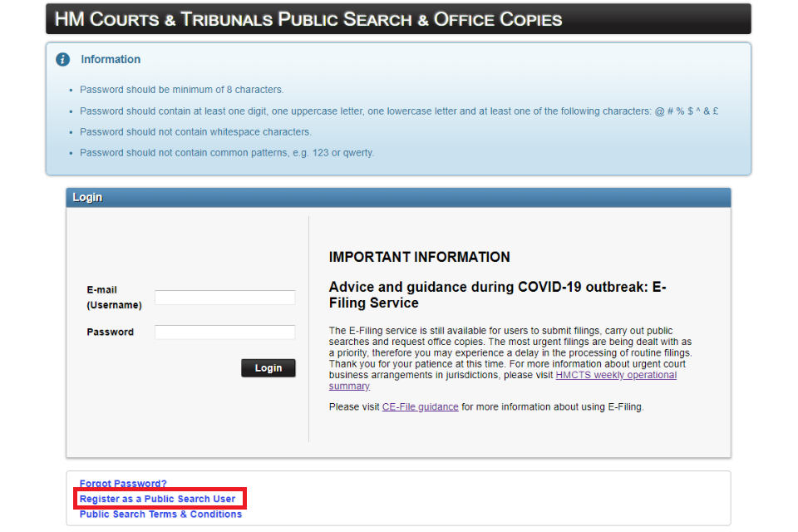
Task: Follow the CE-File guidance link
Action: 420,407
